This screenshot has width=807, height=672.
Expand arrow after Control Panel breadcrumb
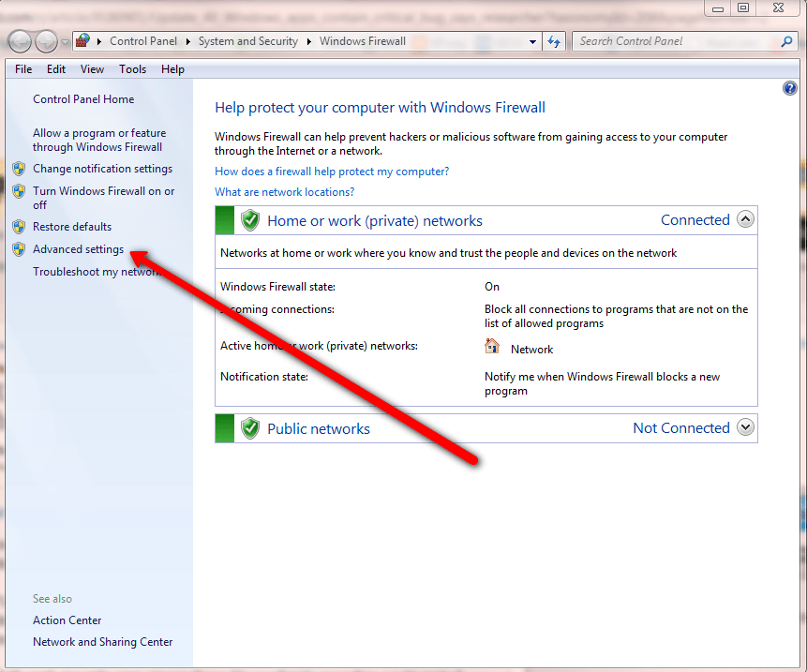(187, 41)
